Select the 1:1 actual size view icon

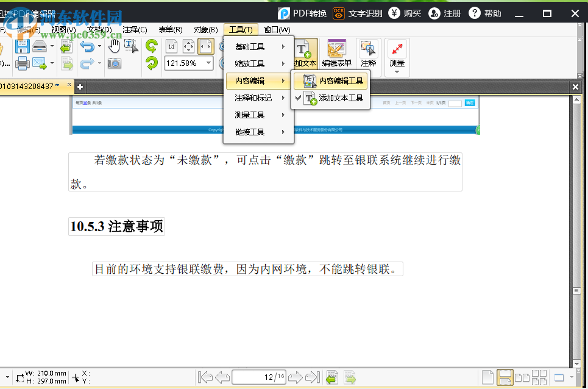[171, 46]
